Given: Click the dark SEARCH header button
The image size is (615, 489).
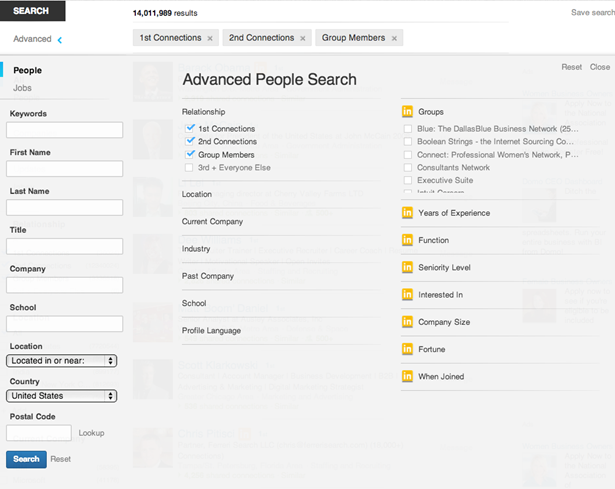Looking at the screenshot, I should 33,11.
